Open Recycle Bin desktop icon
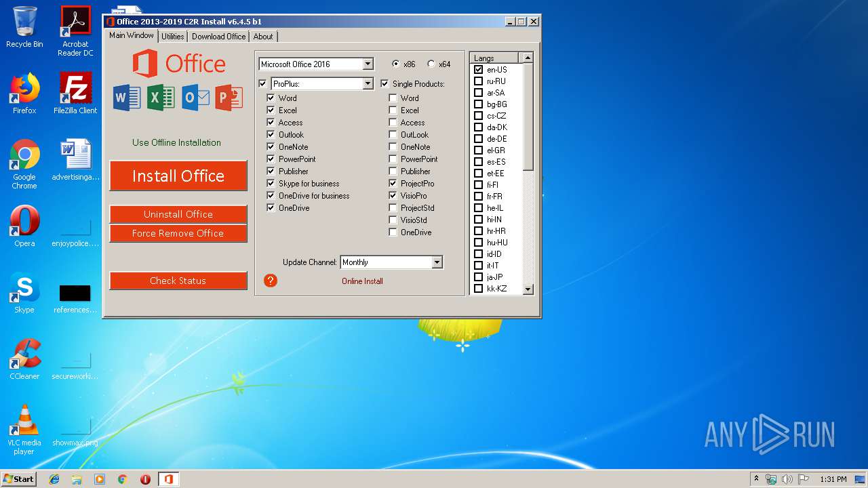Screen dimensions: 868x488 pos(24,27)
